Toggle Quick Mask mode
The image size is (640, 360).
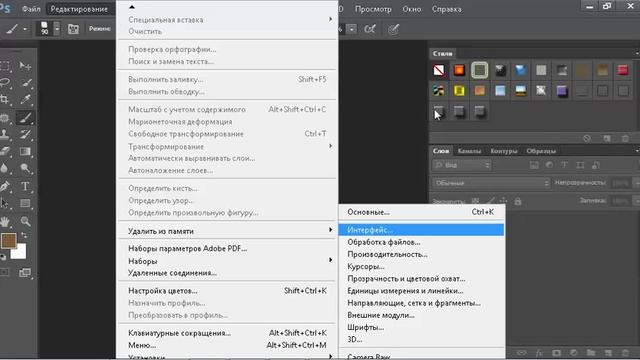[x=5, y=272]
